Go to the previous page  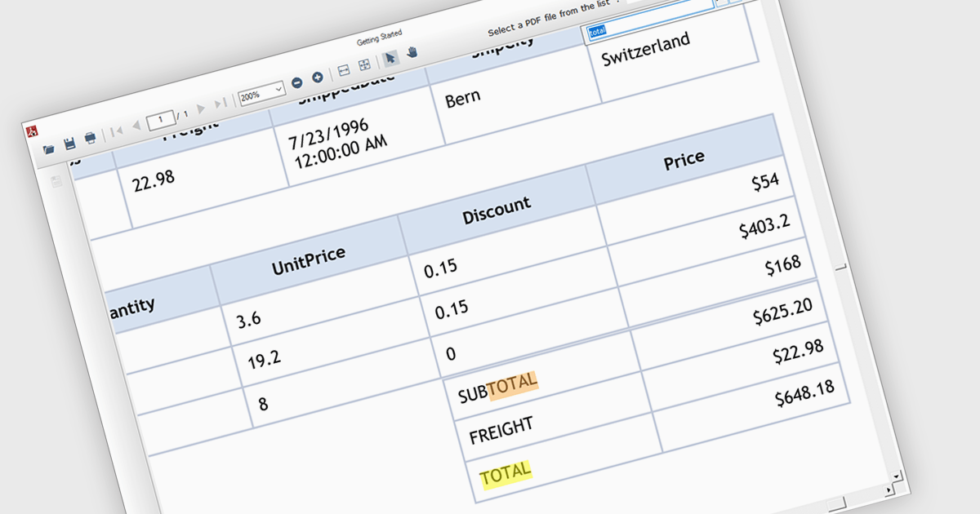[136, 125]
